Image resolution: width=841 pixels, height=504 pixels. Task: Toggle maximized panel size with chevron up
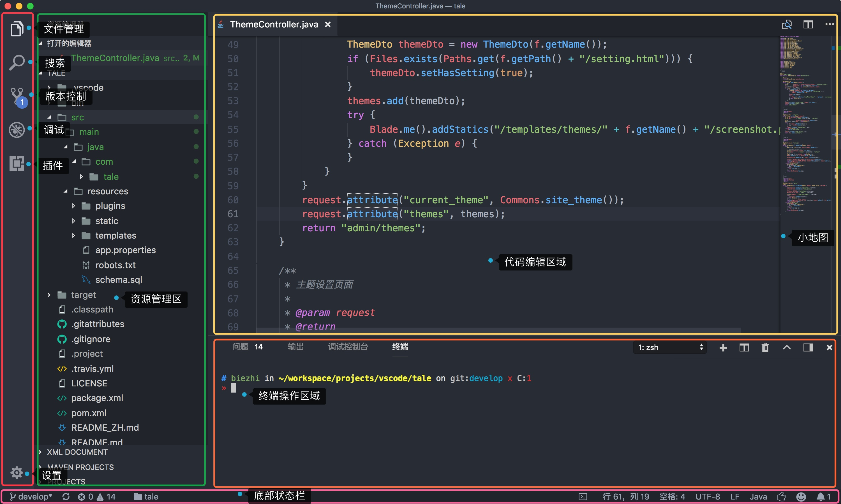coord(787,347)
